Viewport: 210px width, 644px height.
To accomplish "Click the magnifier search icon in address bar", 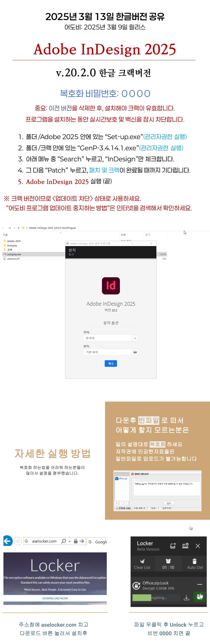I will pyautogui.click(x=64, y=541).
